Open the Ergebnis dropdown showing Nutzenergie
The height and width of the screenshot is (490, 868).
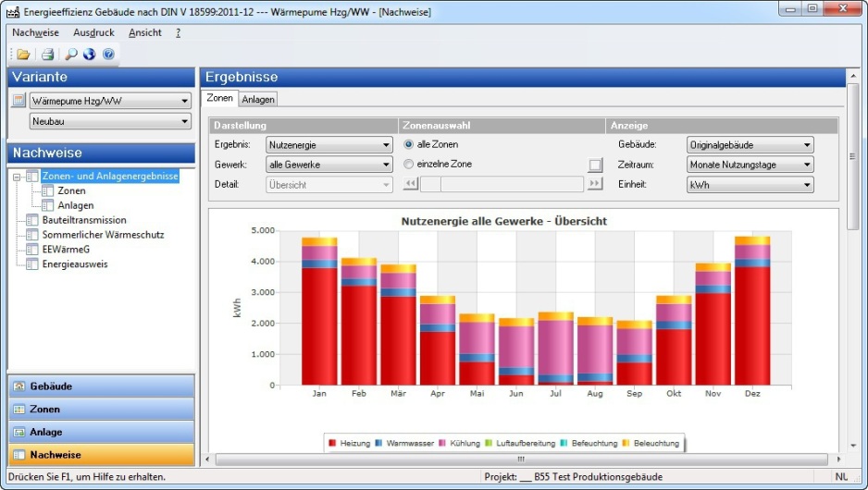329,145
